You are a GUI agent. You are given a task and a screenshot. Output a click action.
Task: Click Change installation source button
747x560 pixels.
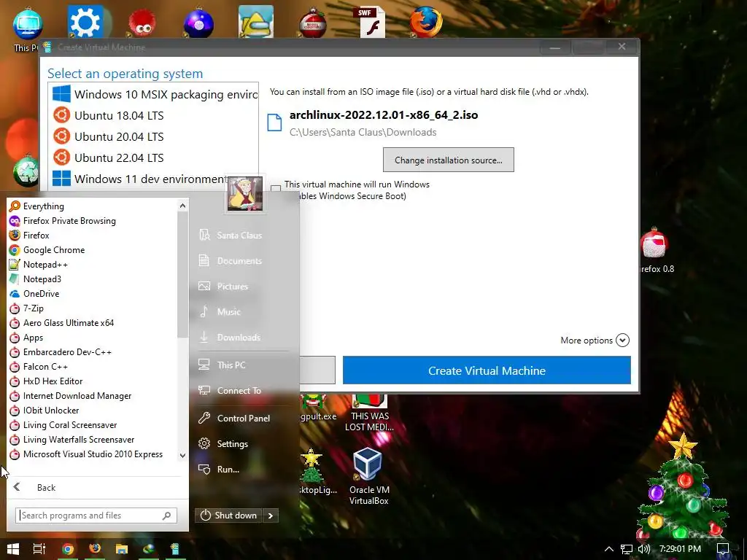(x=449, y=160)
